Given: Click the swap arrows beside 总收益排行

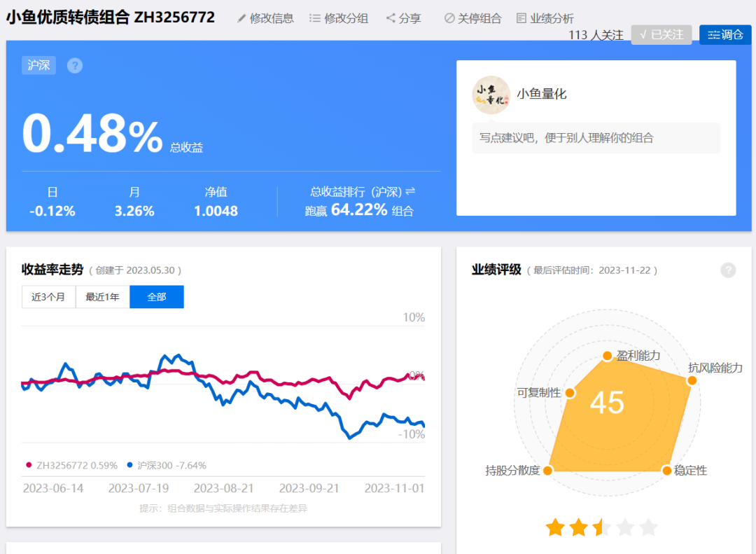Looking at the screenshot, I should pos(410,192).
